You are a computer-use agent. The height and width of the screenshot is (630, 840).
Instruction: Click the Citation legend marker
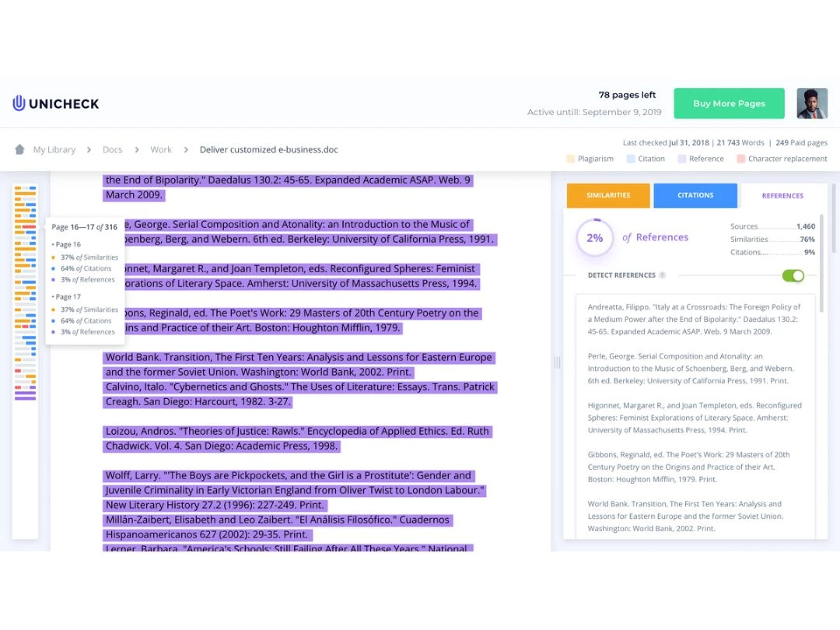click(630, 159)
